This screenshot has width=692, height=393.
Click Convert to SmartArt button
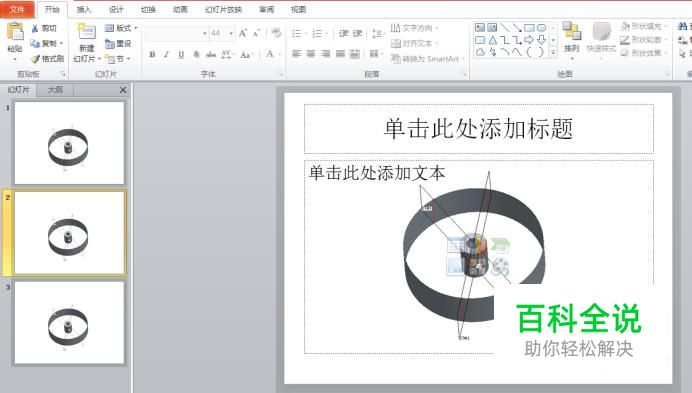427,59
